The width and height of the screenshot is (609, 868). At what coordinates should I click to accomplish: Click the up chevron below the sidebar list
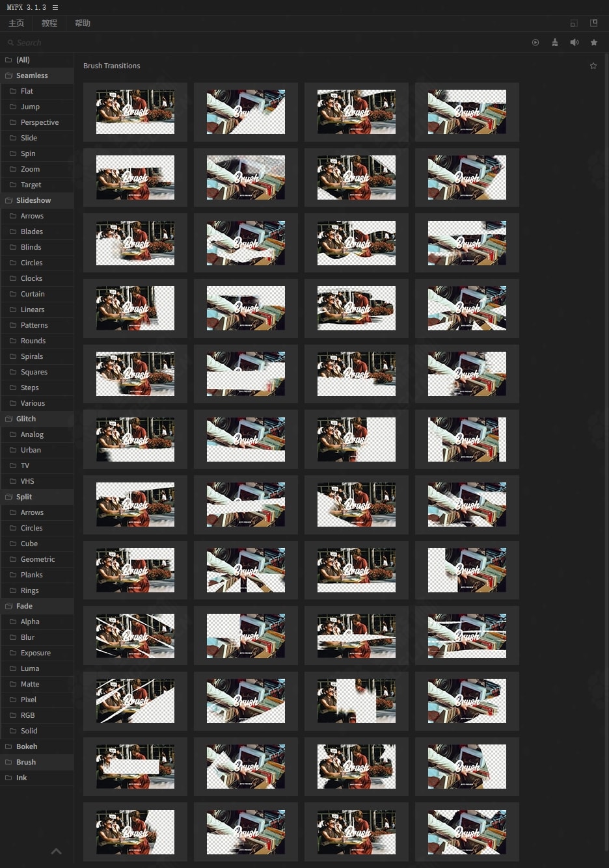57,850
